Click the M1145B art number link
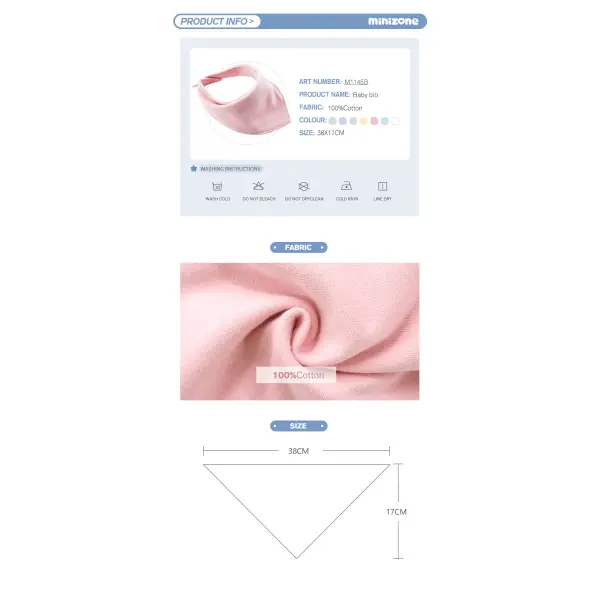600x600 pixels. [x=356, y=82]
